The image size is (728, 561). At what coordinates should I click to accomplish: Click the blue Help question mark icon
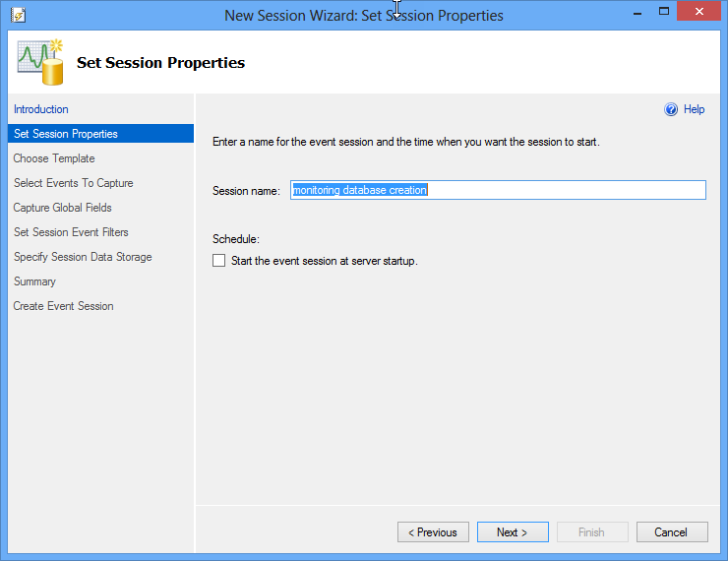[672, 109]
